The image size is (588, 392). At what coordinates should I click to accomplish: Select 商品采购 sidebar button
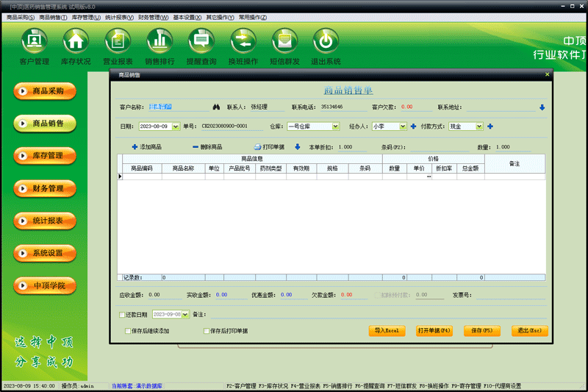coord(45,91)
